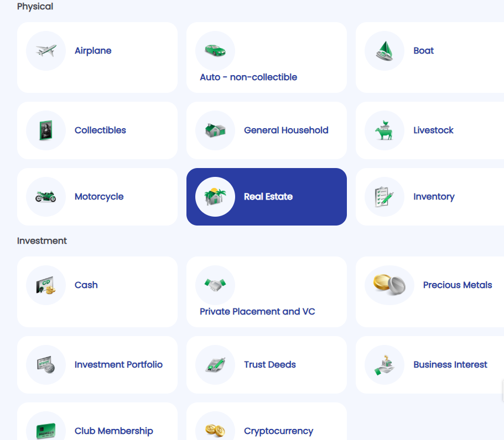Select the green car icon
This screenshot has width=504, height=440.
pos(215,50)
